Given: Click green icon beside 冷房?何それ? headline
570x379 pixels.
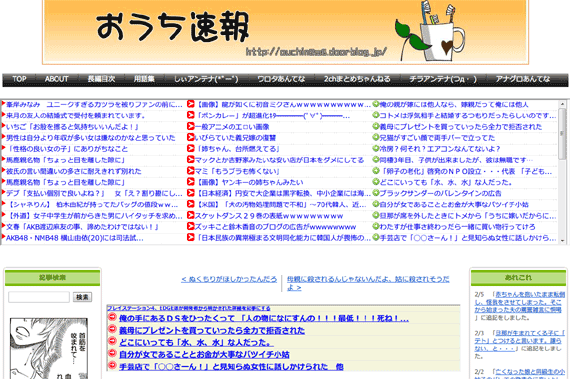Looking at the screenshot, I should 376,149.
